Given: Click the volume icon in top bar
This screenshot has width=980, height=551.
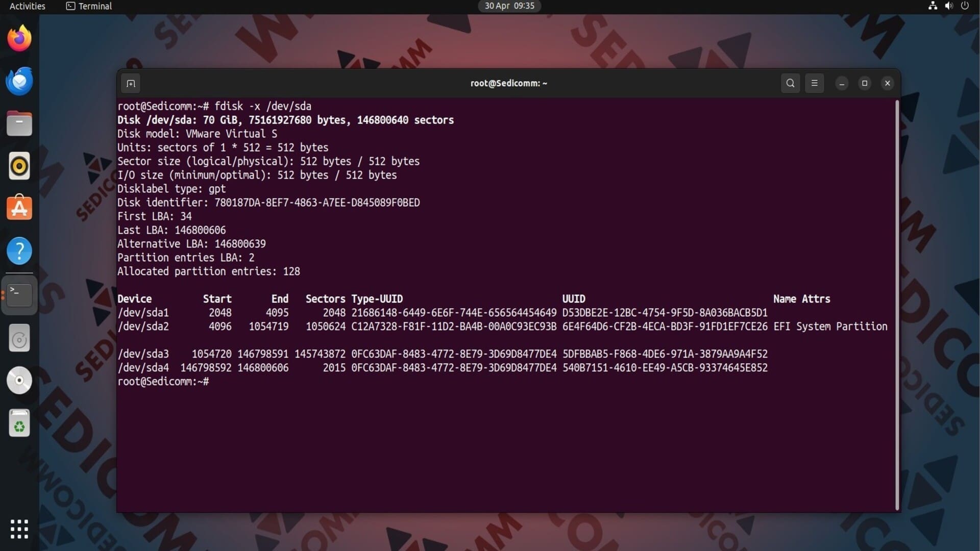Looking at the screenshot, I should (x=949, y=6).
